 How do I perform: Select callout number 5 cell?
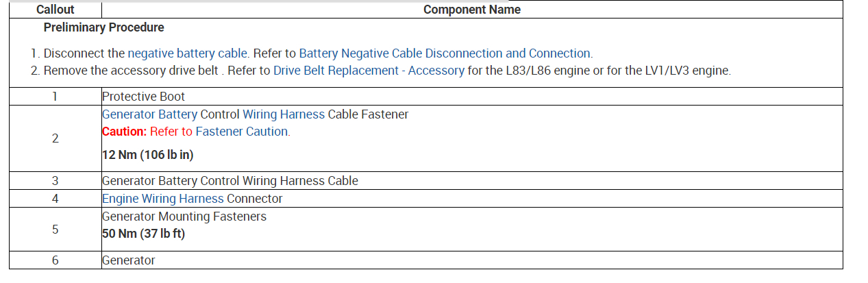click(55, 229)
